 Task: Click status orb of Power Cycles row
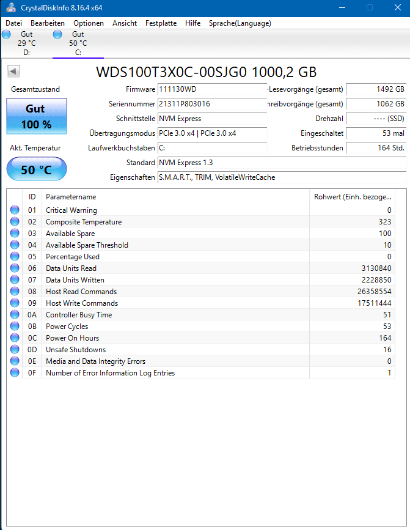[x=15, y=326]
